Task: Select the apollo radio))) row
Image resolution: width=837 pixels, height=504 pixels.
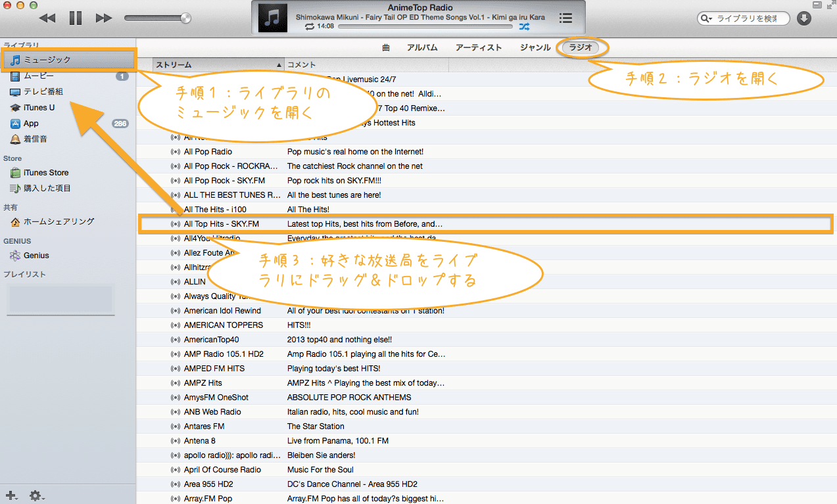Action: point(487,455)
